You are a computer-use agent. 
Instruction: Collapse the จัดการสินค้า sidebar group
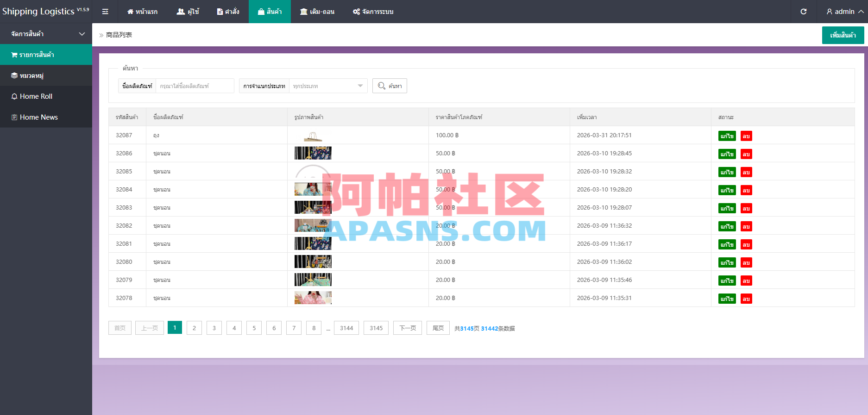click(46, 34)
